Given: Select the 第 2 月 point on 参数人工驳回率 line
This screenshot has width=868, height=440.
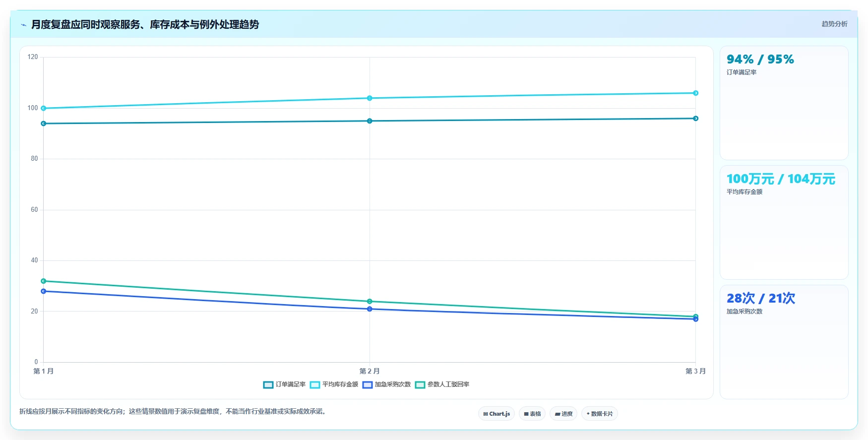Looking at the screenshot, I should coord(370,302).
